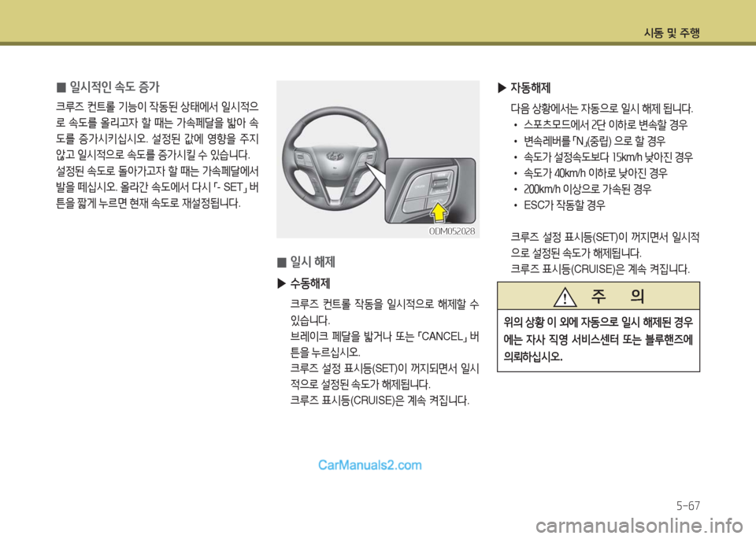This screenshot has width=756, height=539.
Task: Click the carmanualsonline.info footer link
Action: click(639, 526)
